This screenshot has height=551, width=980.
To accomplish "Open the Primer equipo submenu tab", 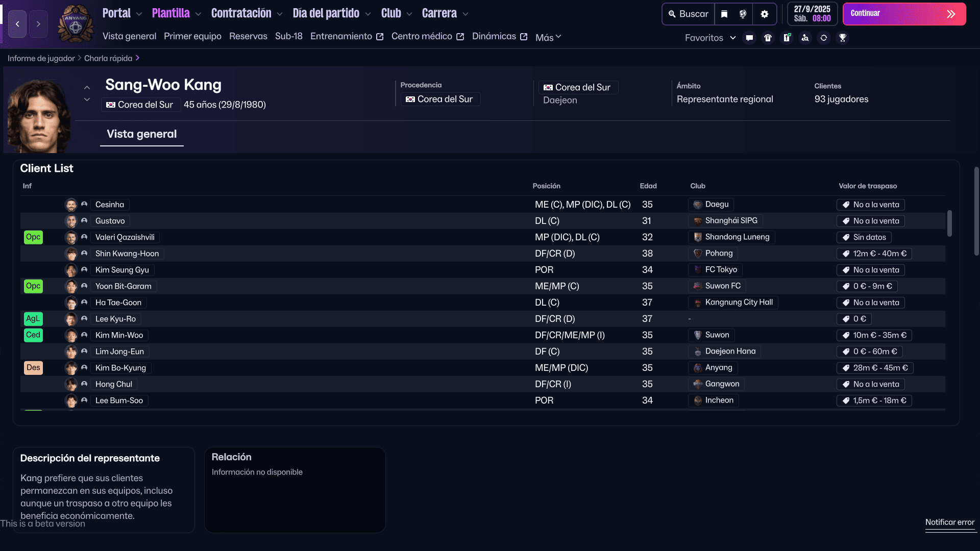I will point(192,36).
